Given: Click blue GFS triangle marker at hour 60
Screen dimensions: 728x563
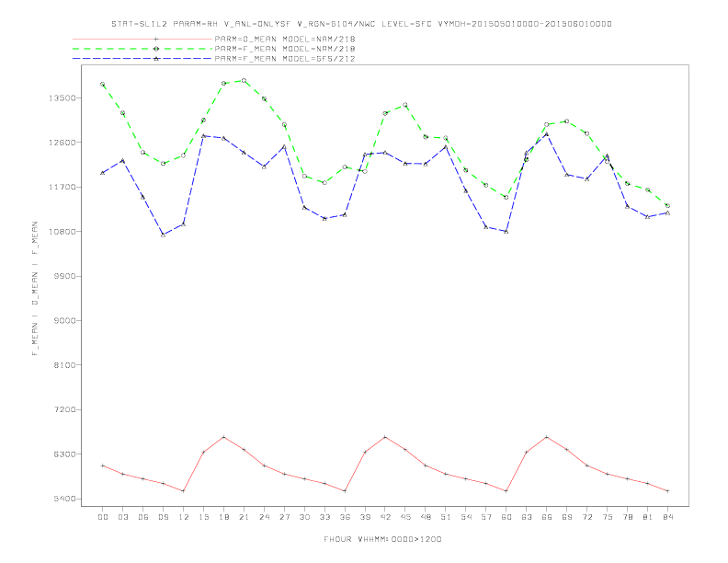Looking at the screenshot, I should point(506,231).
